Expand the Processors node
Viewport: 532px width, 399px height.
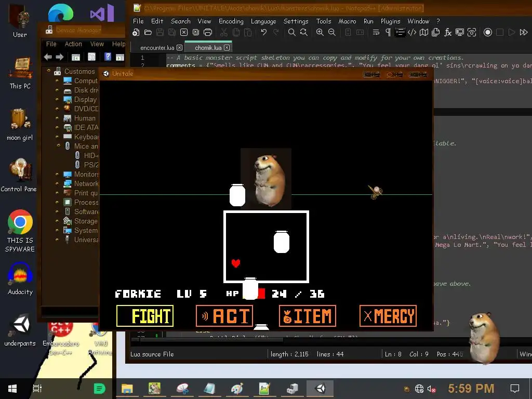tap(57, 202)
